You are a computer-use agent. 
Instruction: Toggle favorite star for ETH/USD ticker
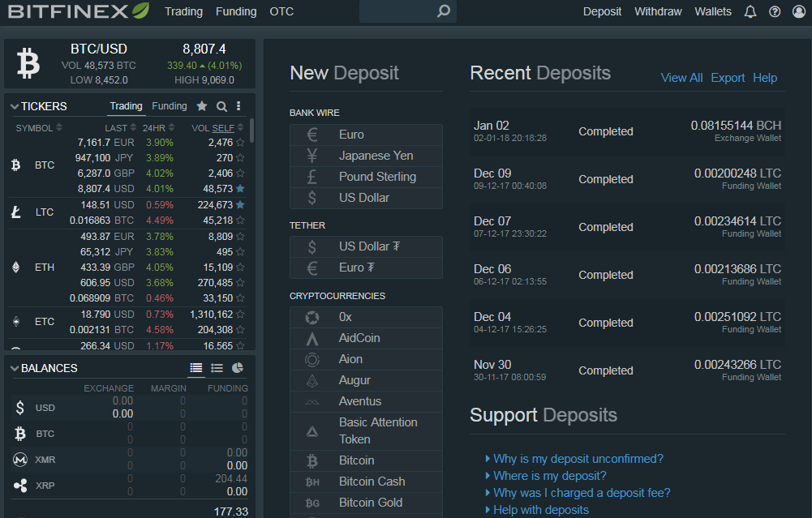(240, 283)
